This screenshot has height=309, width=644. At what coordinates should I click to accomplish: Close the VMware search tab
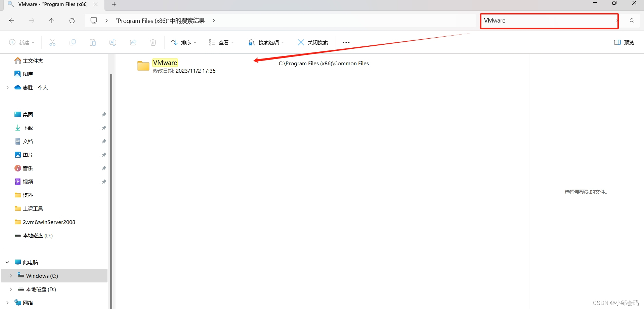tap(95, 4)
